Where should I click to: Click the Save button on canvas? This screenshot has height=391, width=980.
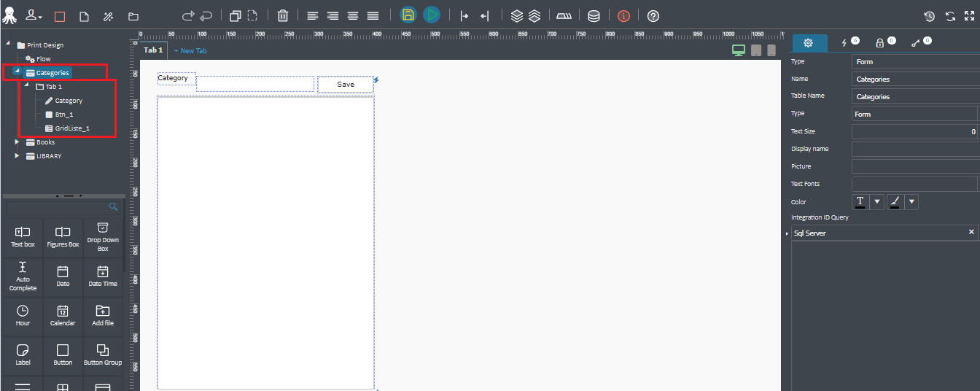(346, 84)
